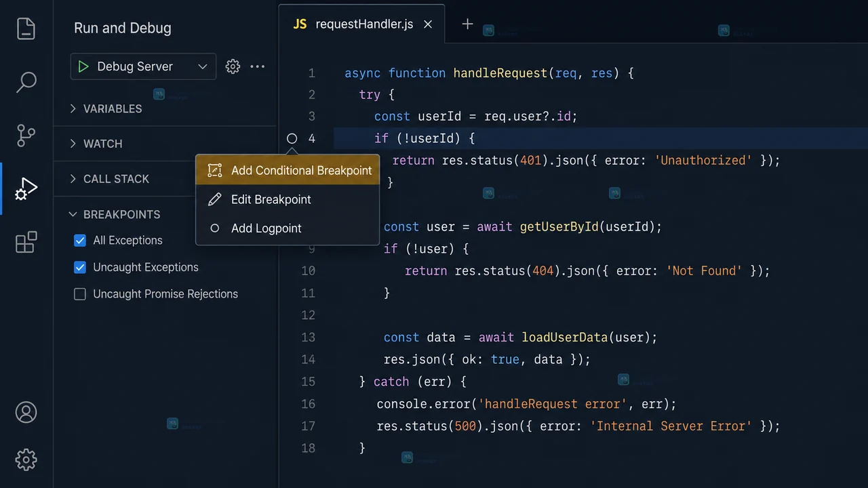Click the loadUserData call on line 13

(x=565, y=338)
